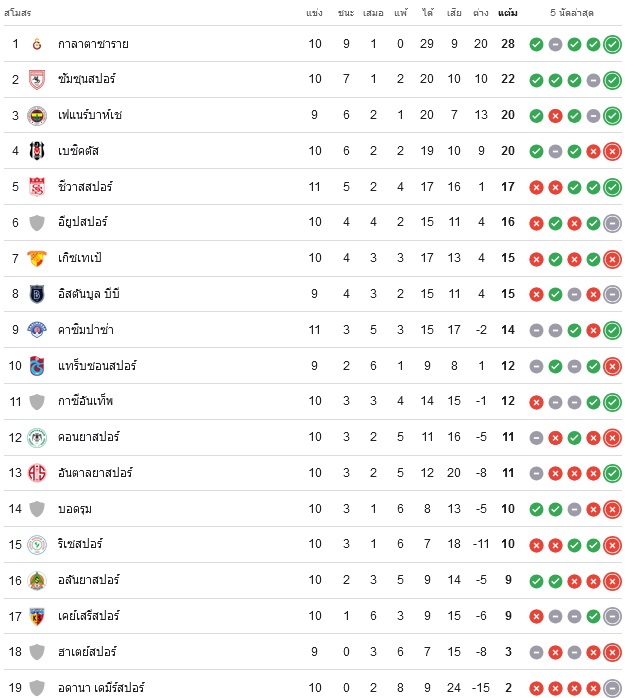Click the แต้ม points column header
This screenshot has height=698, width=636.
coord(508,13)
